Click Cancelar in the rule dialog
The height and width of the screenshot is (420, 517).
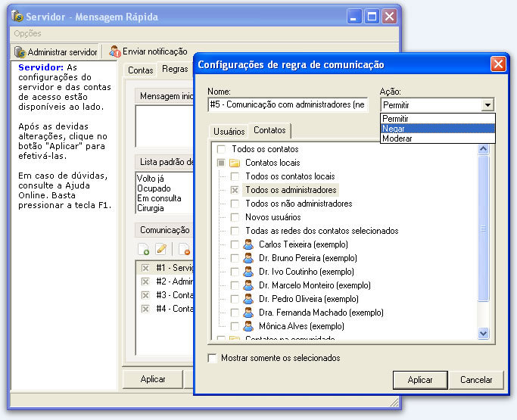476,380
